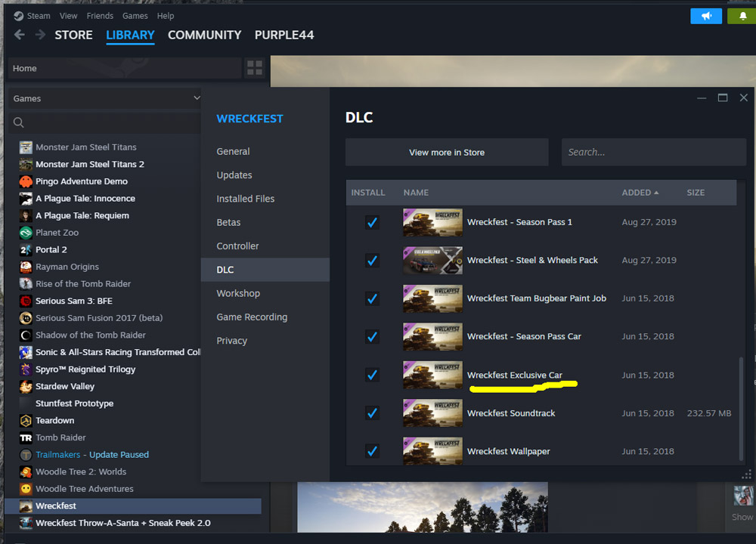756x544 pixels.
Task: Sort DLC list by ADDED column
Action: tap(640, 192)
